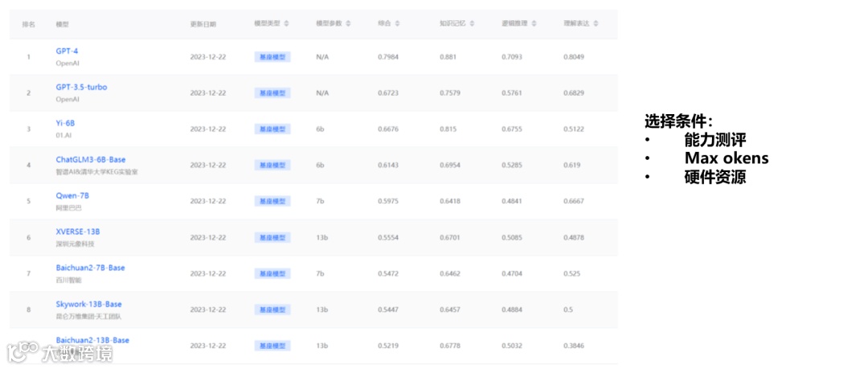Select the 0.6723 overall score of GPT-3.5-turbo
Screen dimensions: 868x369
click(x=388, y=93)
